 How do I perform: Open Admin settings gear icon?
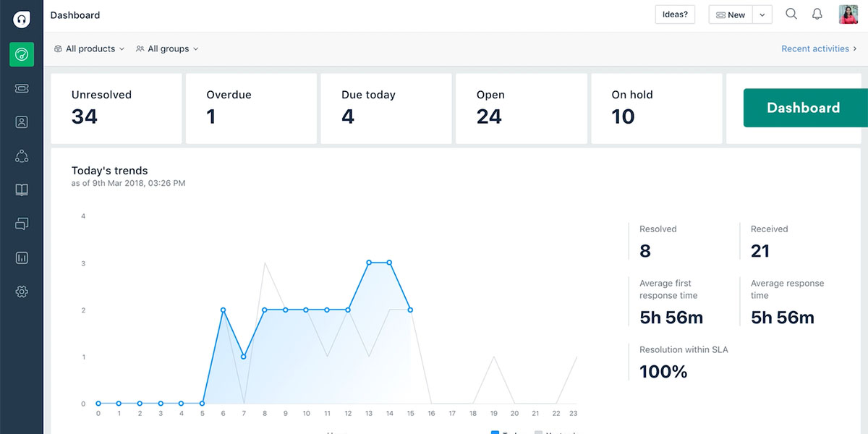(x=22, y=292)
